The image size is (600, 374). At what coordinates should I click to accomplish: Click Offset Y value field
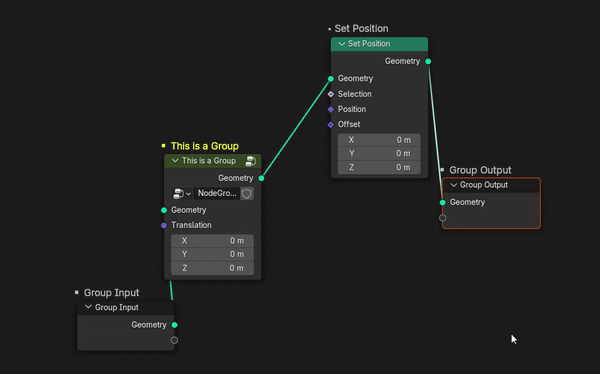point(379,154)
